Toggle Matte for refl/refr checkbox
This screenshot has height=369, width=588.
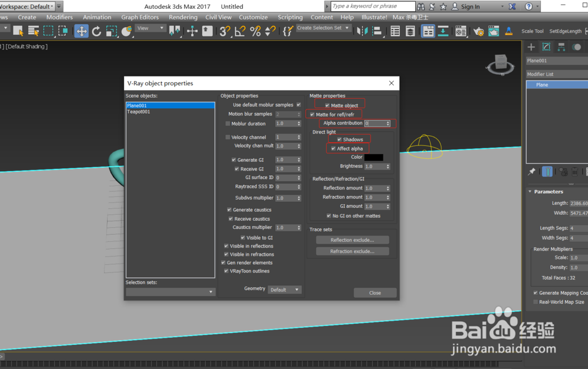(312, 115)
